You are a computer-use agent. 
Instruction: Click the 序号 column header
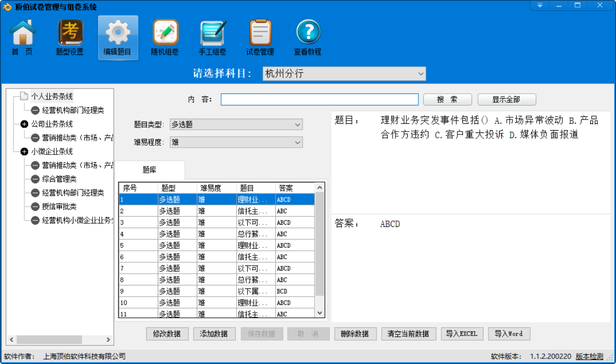(x=138, y=188)
